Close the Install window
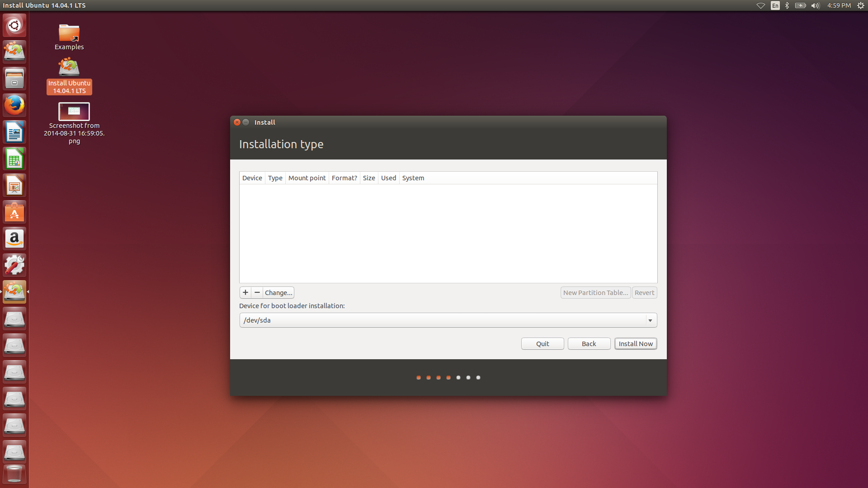868x488 pixels. pos(237,122)
